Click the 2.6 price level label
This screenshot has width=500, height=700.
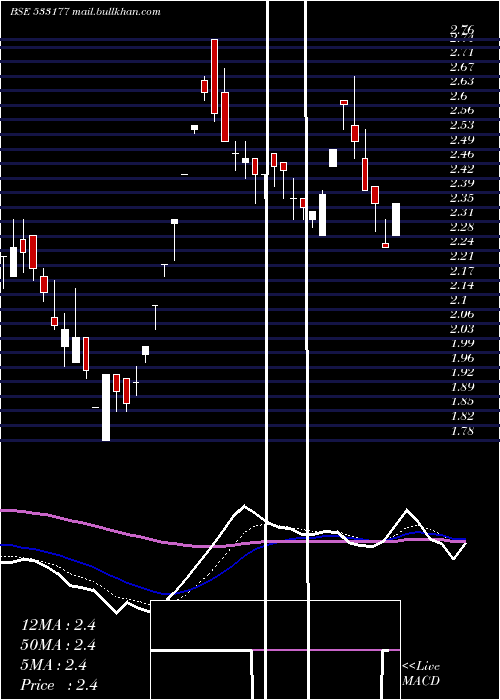[x=459, y=96]
